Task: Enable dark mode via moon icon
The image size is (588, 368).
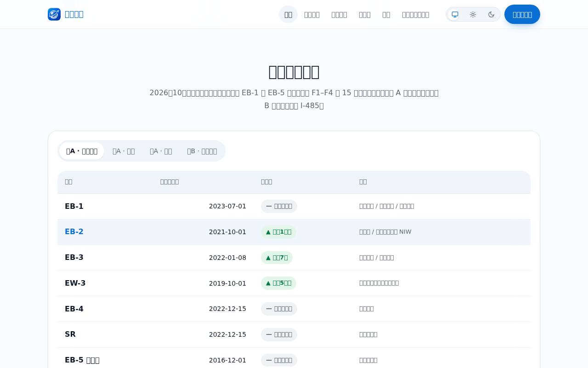Action: 491,14
